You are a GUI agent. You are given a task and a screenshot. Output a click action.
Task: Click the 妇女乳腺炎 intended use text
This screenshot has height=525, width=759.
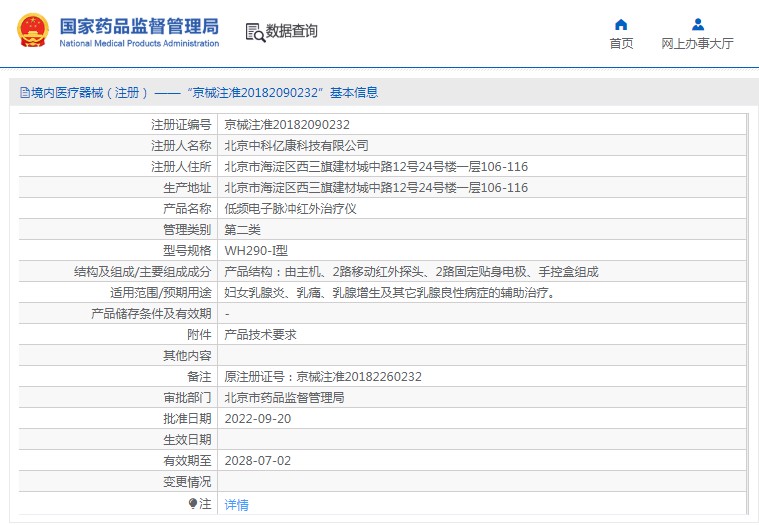pyautogui.click(x=390, y=293)
